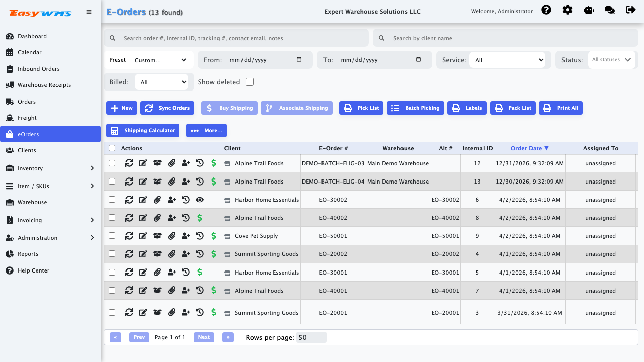Viewport: 644px width, 362px height.
Task: Click the Pick List button
Action: click(x=361, y=108)
